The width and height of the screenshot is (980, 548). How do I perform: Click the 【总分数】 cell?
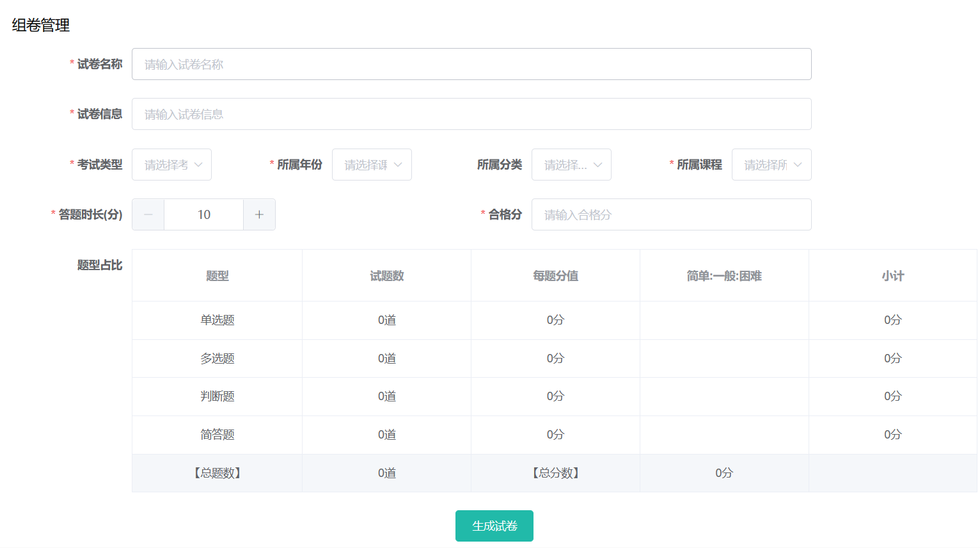click(x=555, y=473)
